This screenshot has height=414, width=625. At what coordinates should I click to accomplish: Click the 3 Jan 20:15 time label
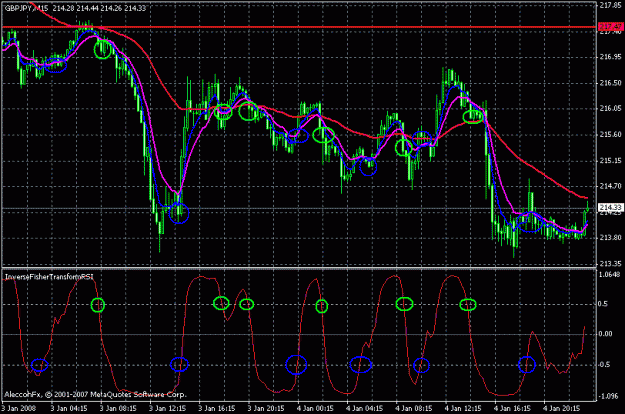(x=266, y=408)
